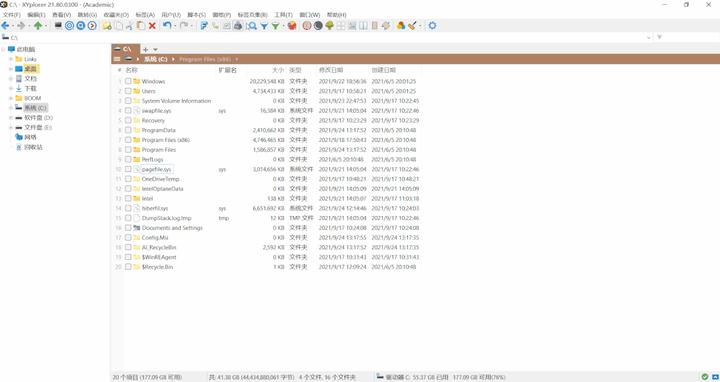Screen dimensions: 720x382
Task: Click the blue filter funnel icon
Action: click(264, 26)
